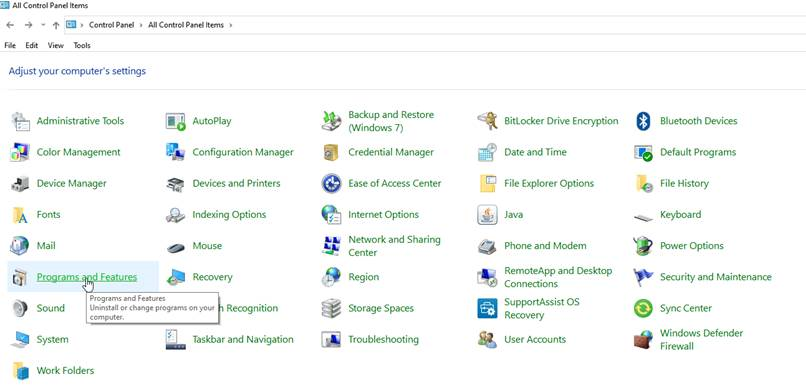Click the AutoPlay icon
806x392 pixels.
(176, 121)
